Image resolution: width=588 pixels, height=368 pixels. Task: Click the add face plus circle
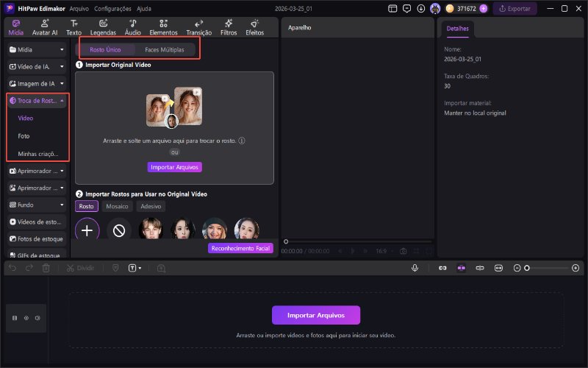[87, 230]
